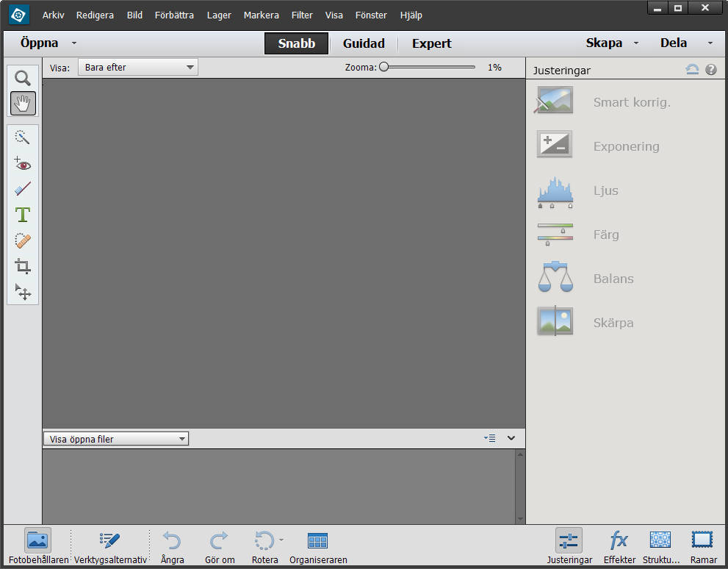Click the Rotera rotate icon
Image resolution: width=728 pixels, height=569 pixels.
[264, 540]
